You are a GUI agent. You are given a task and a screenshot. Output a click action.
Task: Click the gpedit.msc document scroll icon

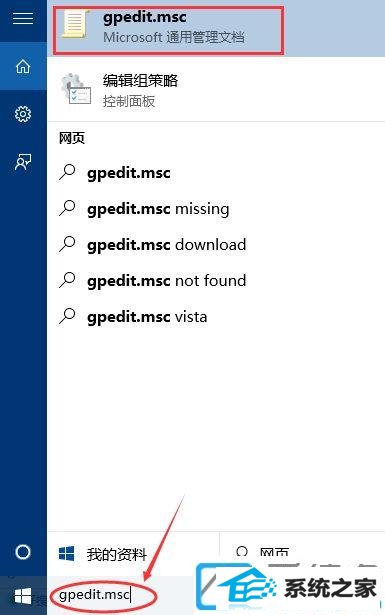point(76,24)
